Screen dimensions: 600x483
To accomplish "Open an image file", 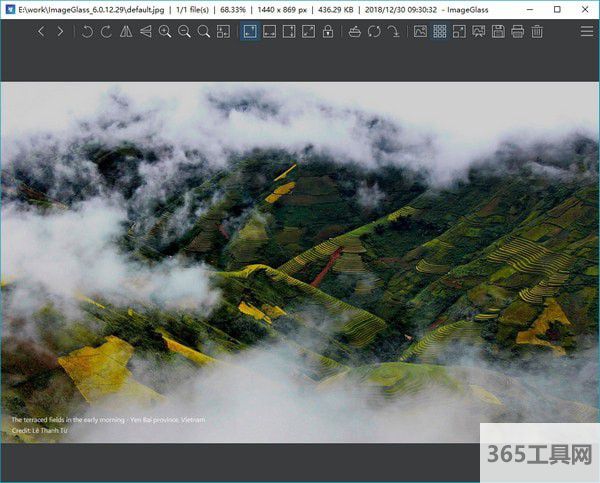I will pos(355,32).
